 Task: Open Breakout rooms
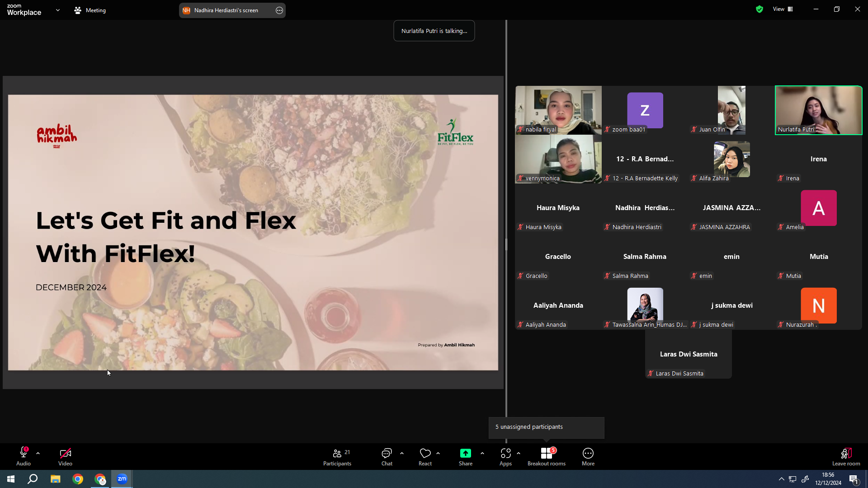[x=547, y=456]
